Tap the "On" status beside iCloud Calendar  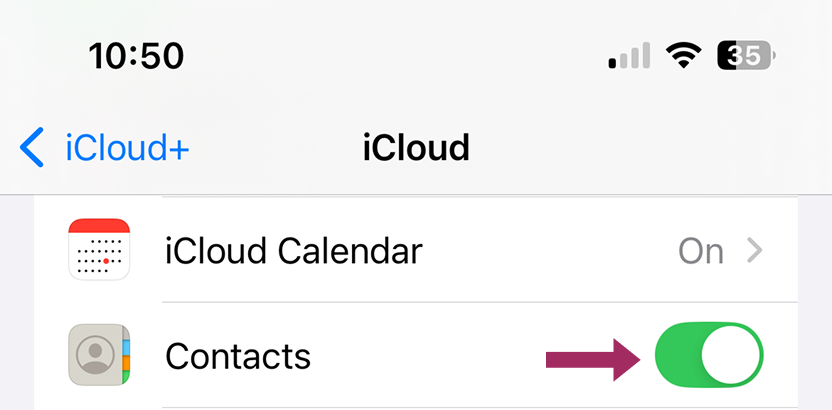[x=700, y=250]
